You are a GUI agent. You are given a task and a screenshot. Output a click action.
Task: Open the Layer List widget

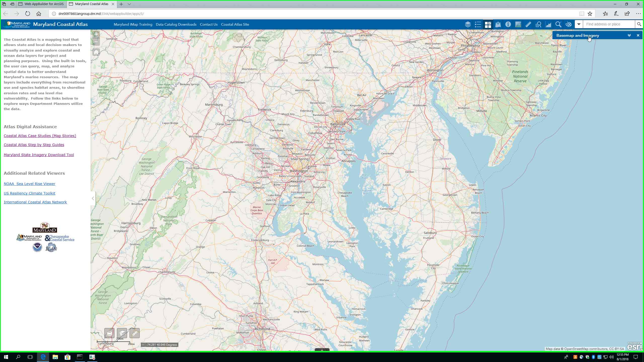click(468, 24)
